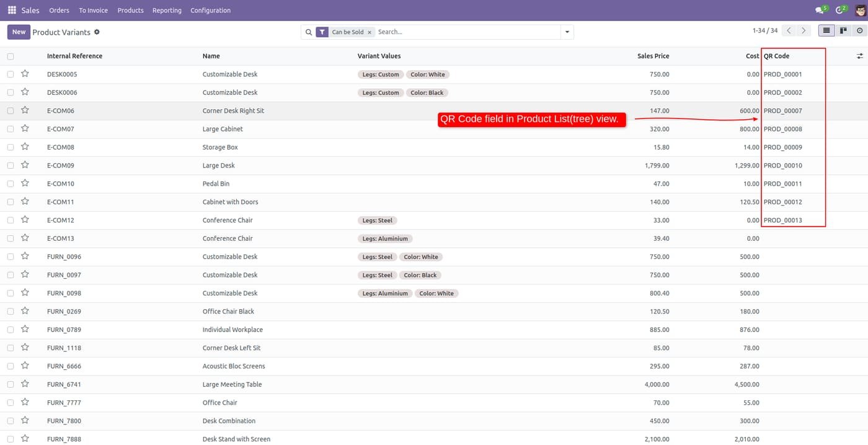Open Product Variants gear settings

pos(97,32)
